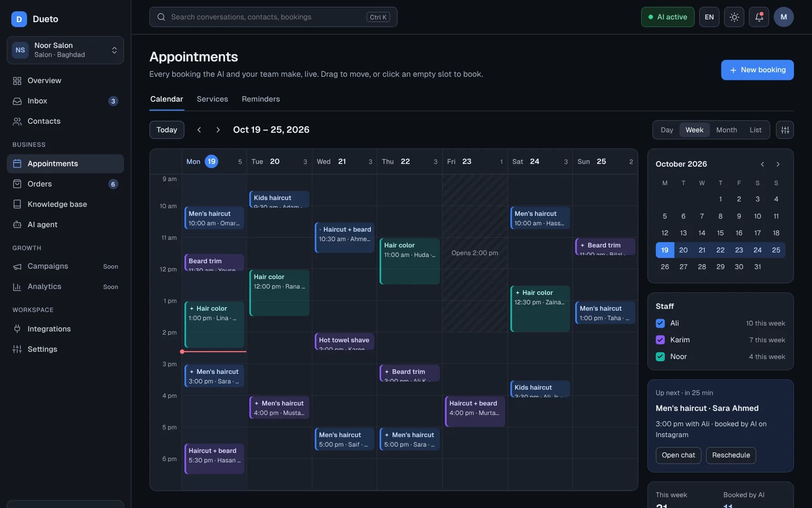Switch to the Services tab
This screenshot has height=508, width=812.
[212, 99]
